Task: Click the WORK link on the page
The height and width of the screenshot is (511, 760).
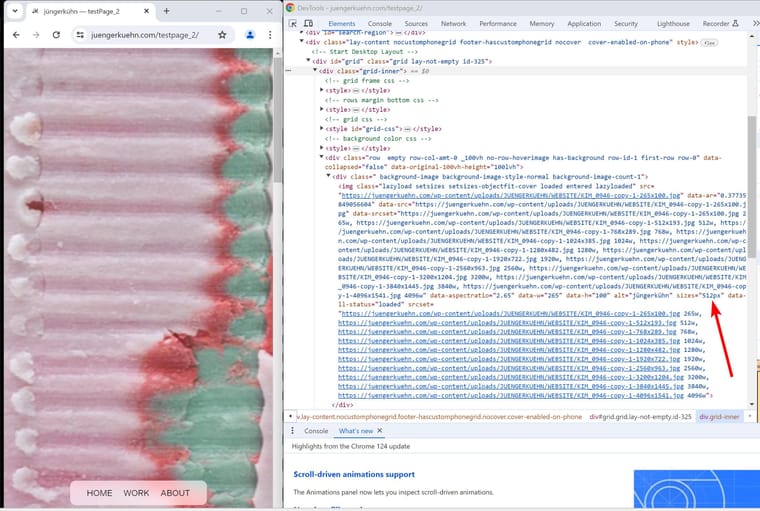Action: coord(136,493)
